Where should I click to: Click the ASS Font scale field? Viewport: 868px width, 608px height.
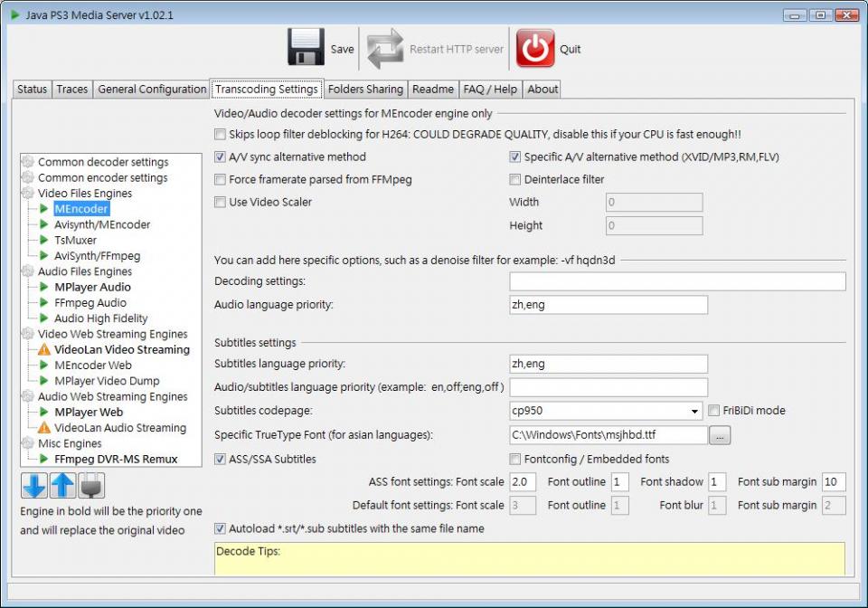tap(523, 481)
